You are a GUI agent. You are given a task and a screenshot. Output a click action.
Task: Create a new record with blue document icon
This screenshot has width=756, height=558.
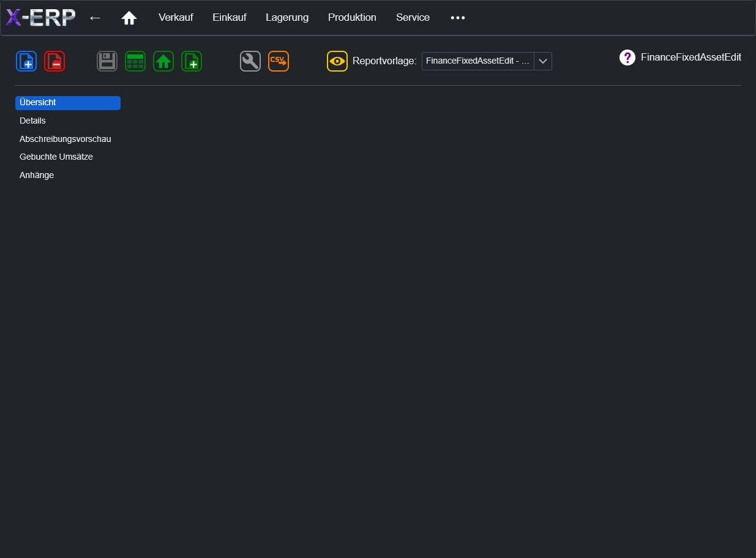point(26,61)
